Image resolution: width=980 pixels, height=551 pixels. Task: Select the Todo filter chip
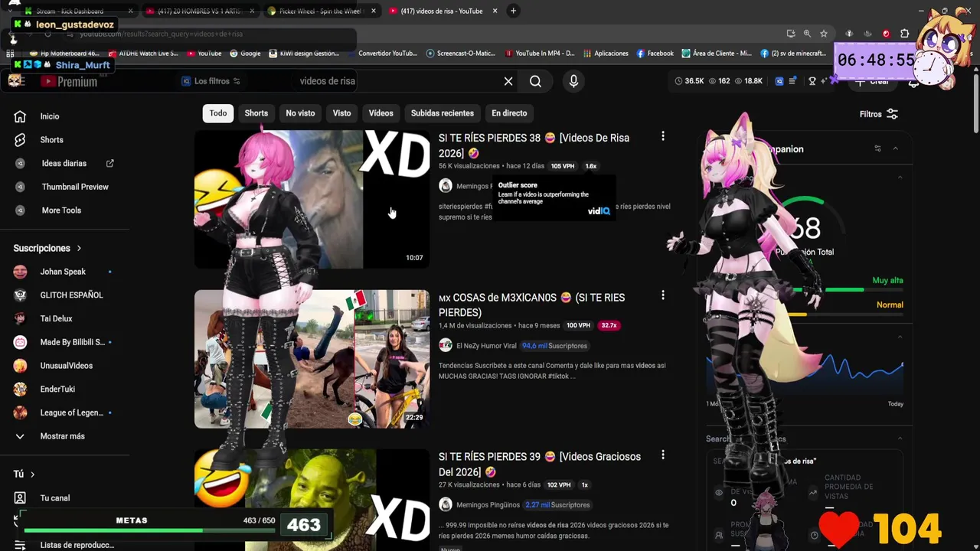point(218,113)
